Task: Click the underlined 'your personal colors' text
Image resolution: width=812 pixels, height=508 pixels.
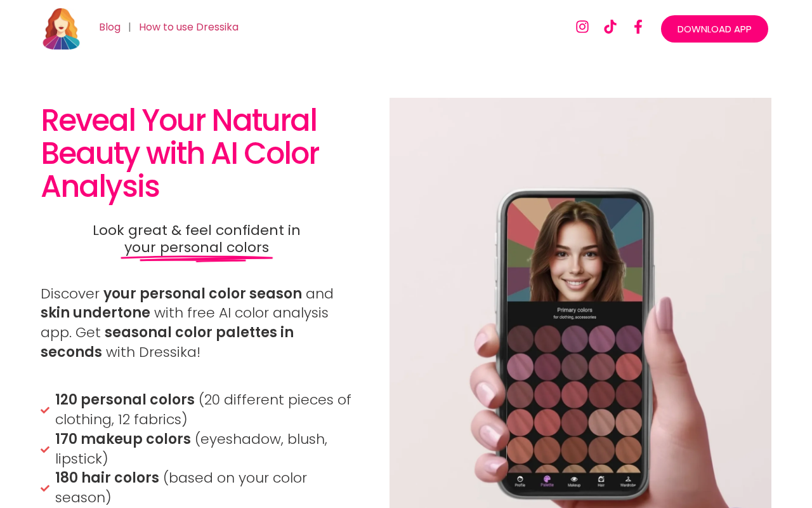Action: [x=197, y=247]
